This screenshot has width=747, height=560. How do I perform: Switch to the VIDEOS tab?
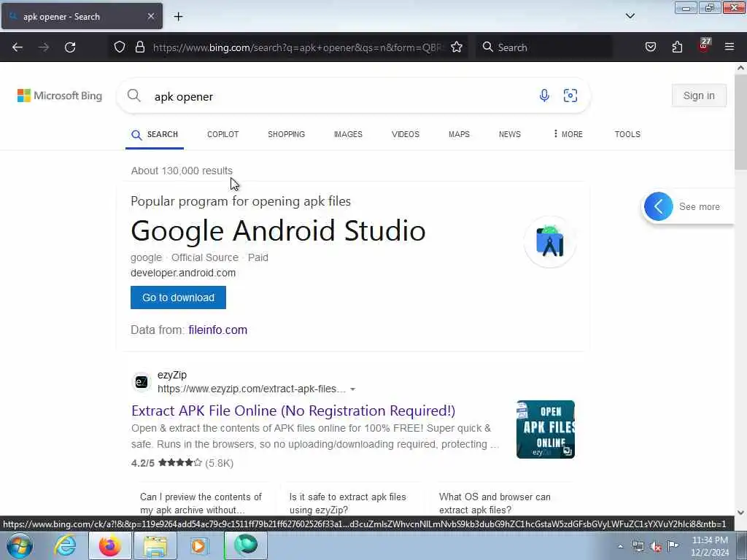point(406,134)
